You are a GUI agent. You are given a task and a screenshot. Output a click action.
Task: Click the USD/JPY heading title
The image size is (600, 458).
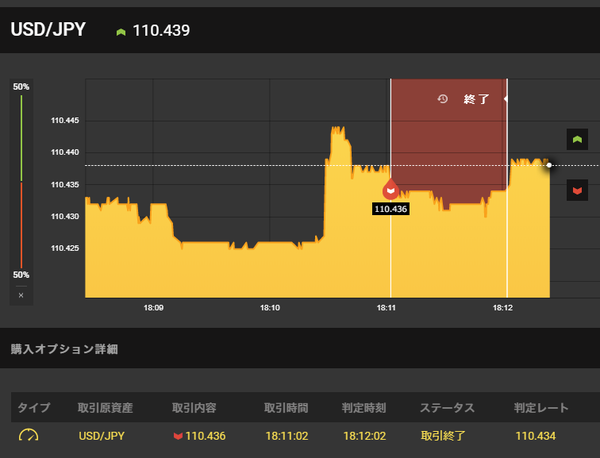(48, 29)
